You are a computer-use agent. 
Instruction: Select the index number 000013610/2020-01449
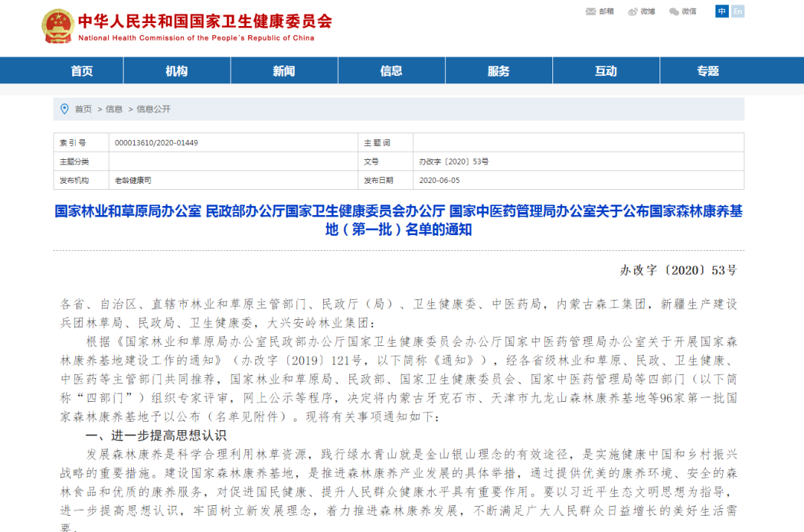point(156,142)
